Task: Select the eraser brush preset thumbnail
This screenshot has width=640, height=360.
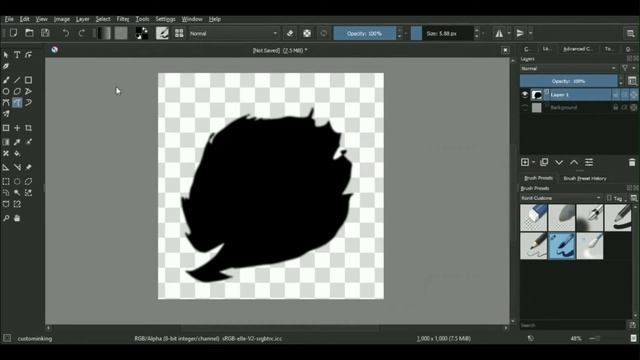Action: pyautogui.click(x=533, y=218)
